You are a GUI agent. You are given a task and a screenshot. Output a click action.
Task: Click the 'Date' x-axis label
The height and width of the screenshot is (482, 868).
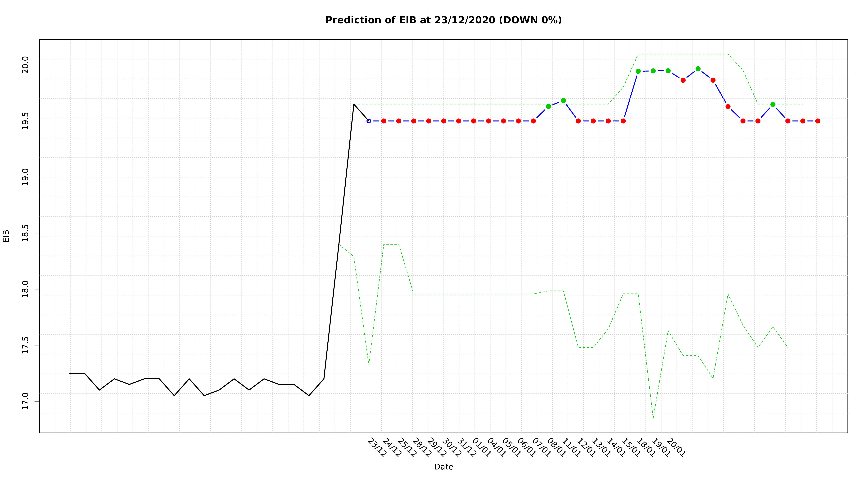pyautogui.click(x=443, y=467)
